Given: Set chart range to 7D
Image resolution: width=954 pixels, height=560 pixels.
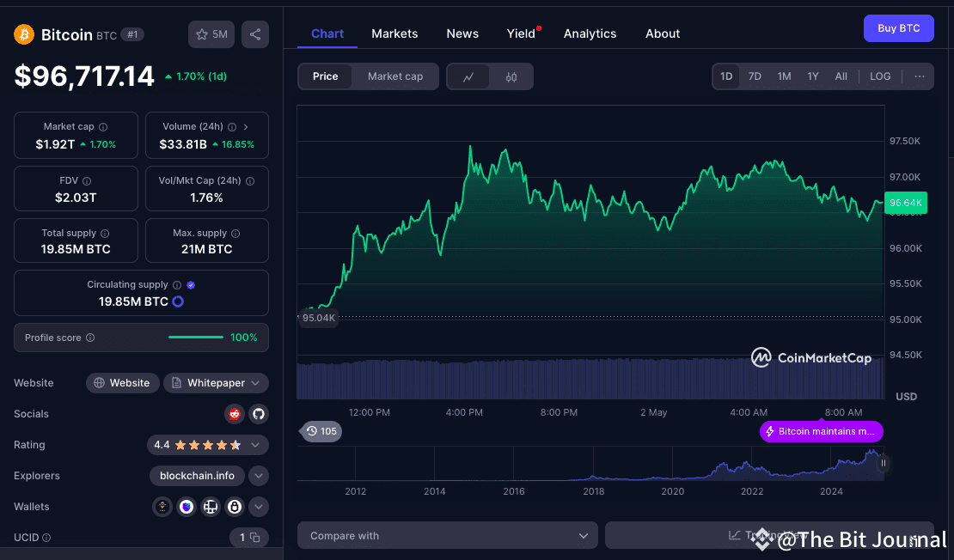Looking at the screenshot, I should click(x=755, y=76).
